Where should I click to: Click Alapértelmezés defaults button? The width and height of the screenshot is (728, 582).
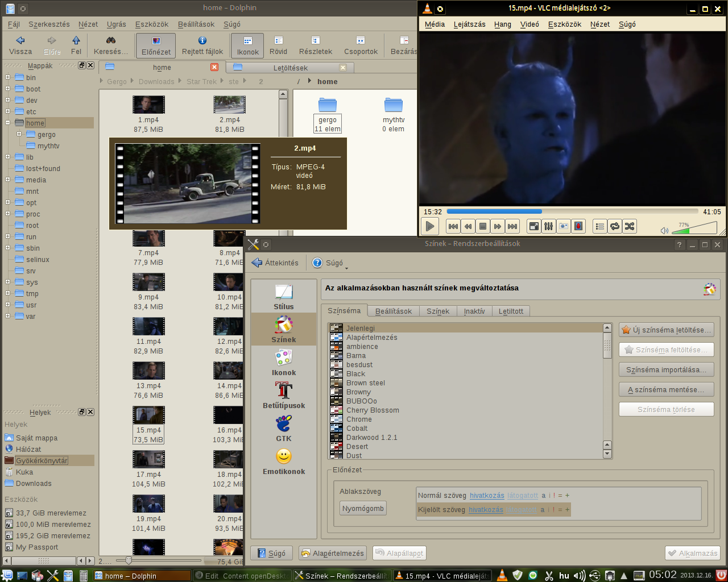tap(332, 553)
